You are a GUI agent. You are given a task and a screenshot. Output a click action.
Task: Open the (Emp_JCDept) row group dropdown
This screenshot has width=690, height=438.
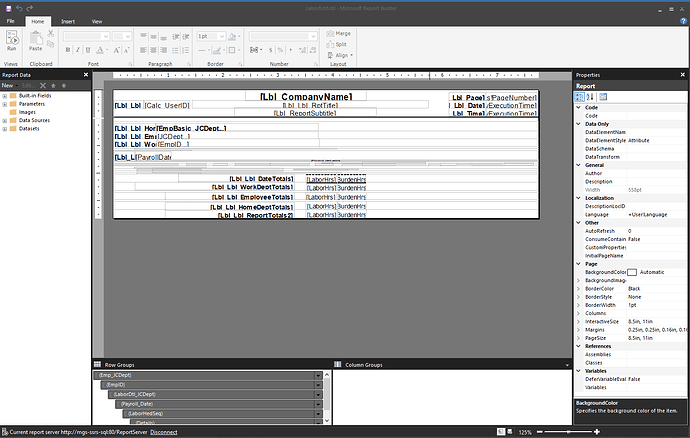click(318, 375)
